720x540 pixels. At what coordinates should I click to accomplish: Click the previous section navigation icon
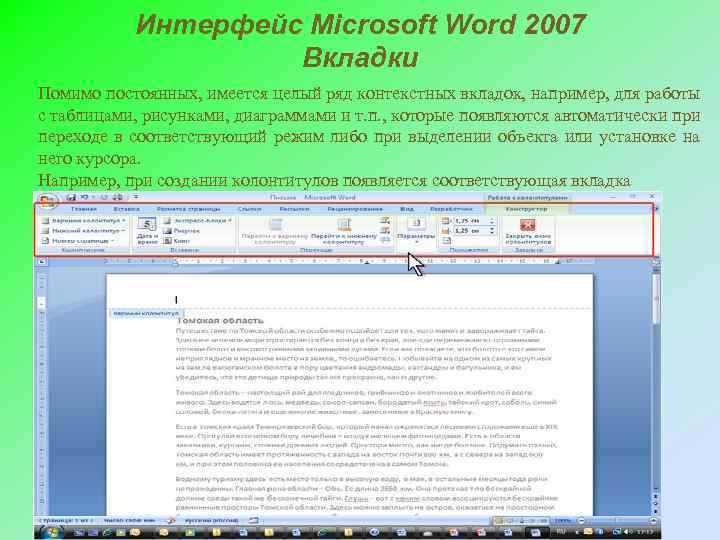(x=385, y=220)
